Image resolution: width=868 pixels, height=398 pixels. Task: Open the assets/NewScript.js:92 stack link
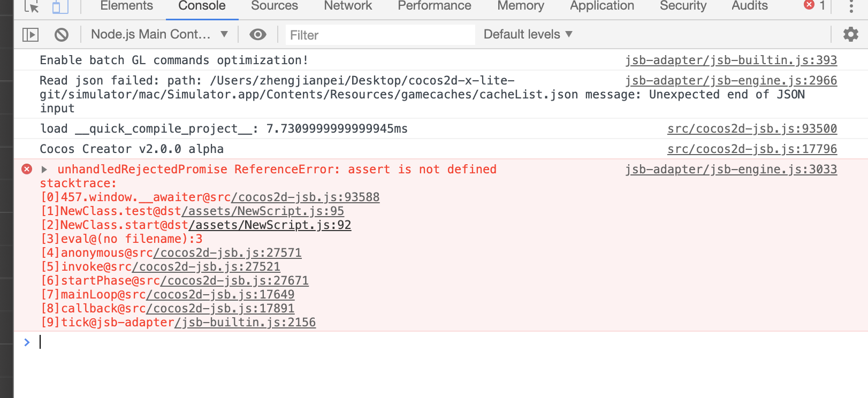[x=270, y=225]
